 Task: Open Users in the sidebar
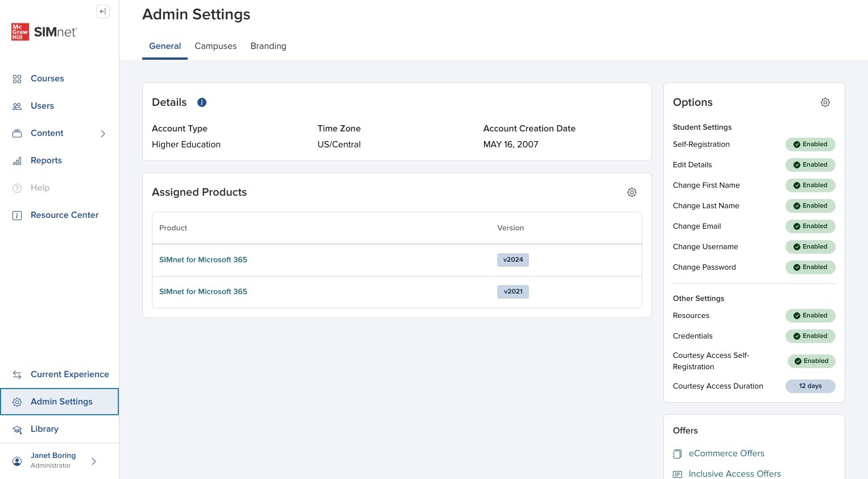pyautogui.click(x=42, y=106)
